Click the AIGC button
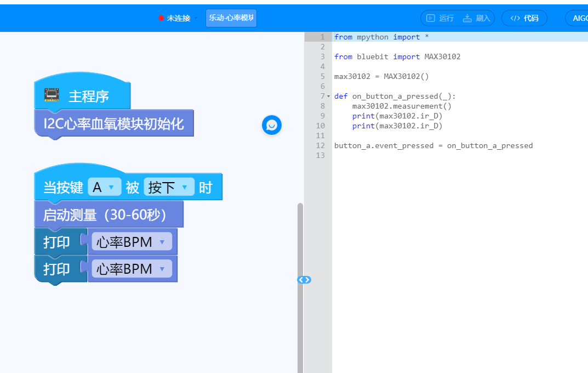 click(578, 18)
